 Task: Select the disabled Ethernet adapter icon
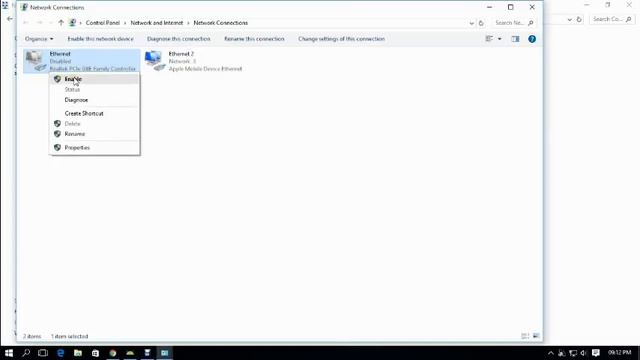tap(36, 61)
